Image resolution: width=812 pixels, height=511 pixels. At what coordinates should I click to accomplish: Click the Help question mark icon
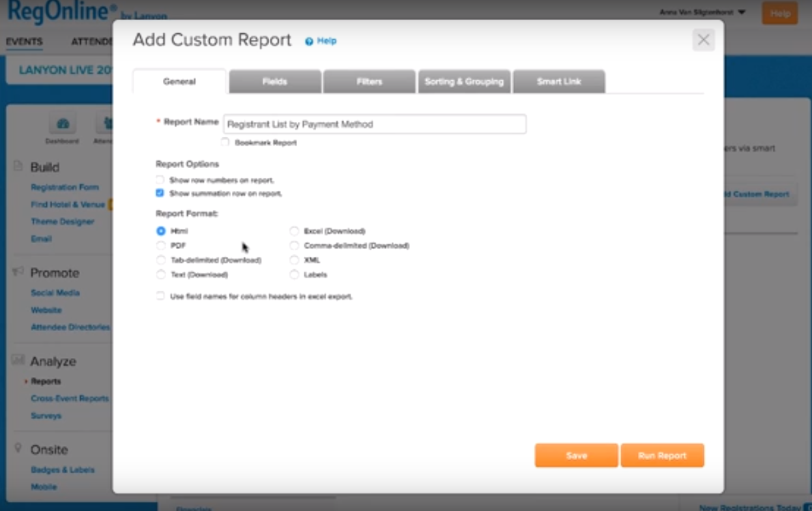[309, 41]
